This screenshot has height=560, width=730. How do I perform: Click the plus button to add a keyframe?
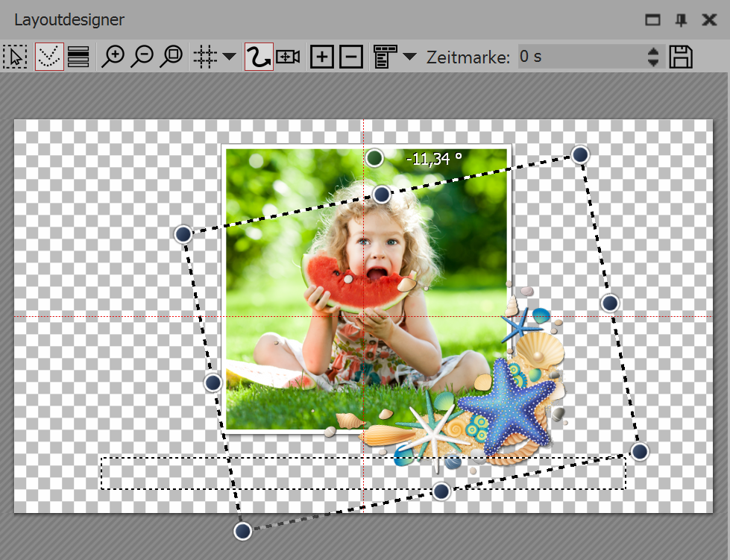(322, 57)
